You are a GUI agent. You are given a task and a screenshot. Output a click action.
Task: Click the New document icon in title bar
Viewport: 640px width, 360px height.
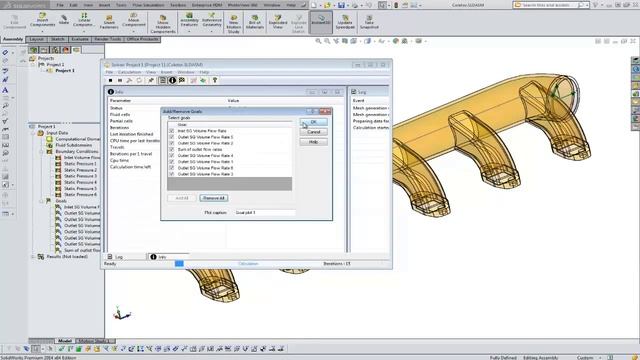coord(313,5)
